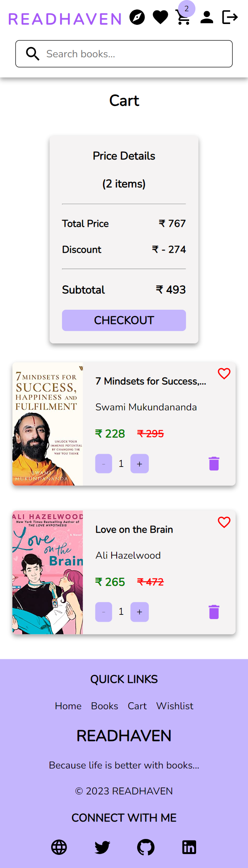
Task: Decrease quantity of Love on the Brain
Action: [103, 612]
